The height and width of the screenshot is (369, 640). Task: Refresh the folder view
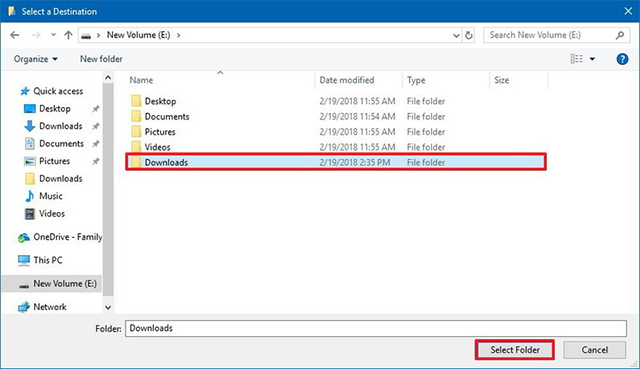coord(469,36)
